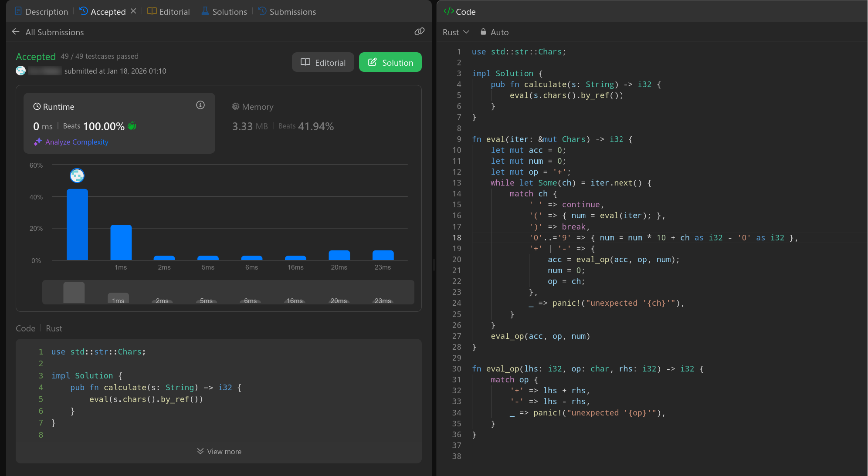868x476 pixels.
Task: Click the submitter avatar next to submitted date
Action: [20, 71]
